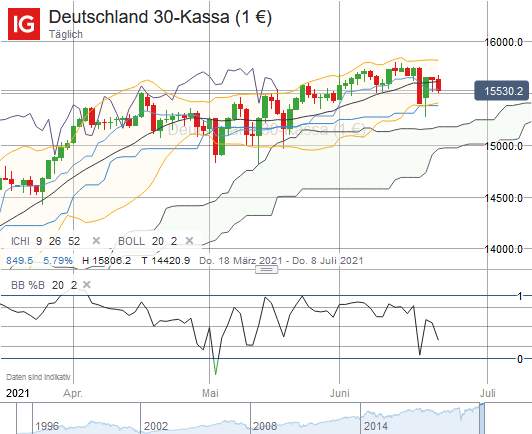Click the Mai time axis label
The image size is (532, 434).
point(210,393)
